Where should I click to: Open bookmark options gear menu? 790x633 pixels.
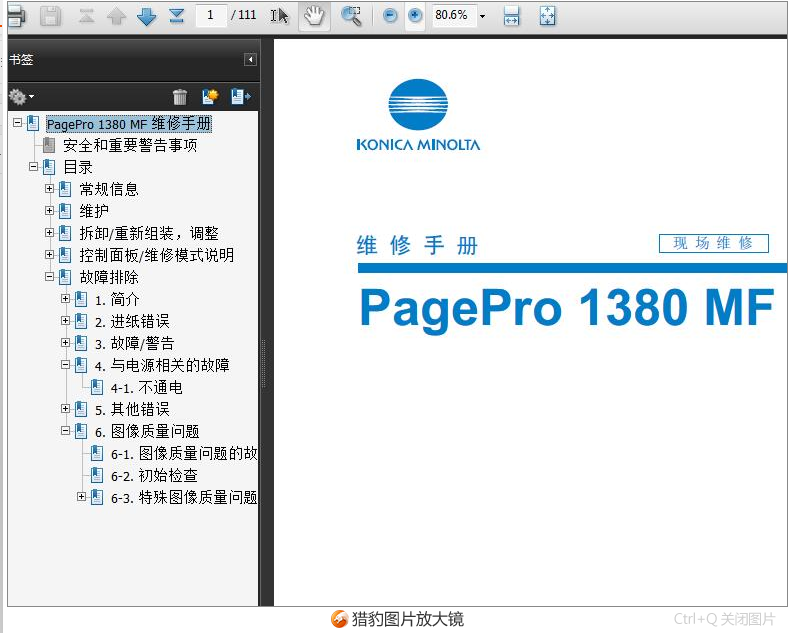pyautogui.click(x=22, y=96)
